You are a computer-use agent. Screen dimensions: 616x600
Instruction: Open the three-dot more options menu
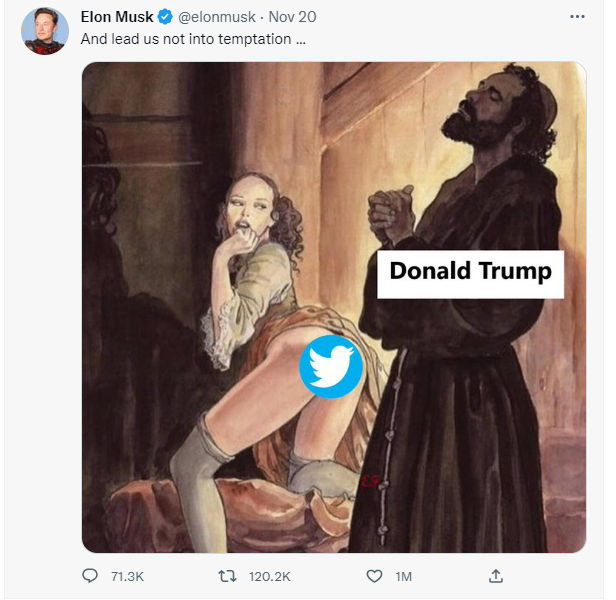(577, 17)
